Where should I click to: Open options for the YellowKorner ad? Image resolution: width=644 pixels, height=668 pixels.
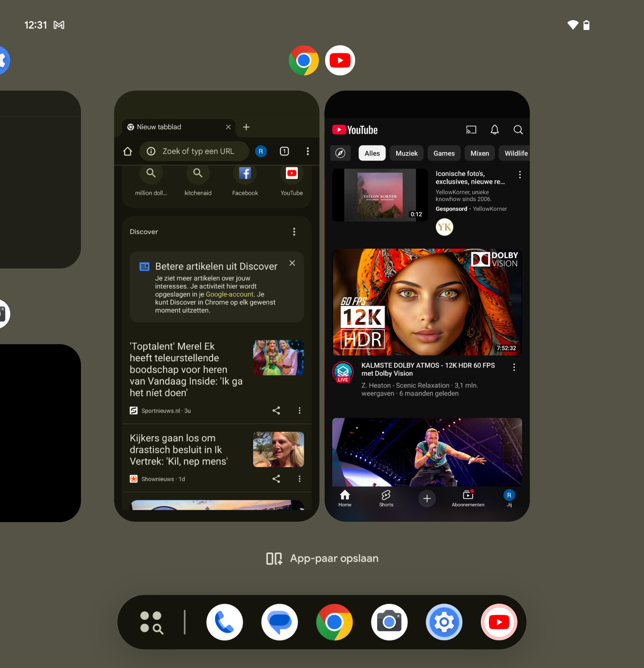click(x=520, y=174)
